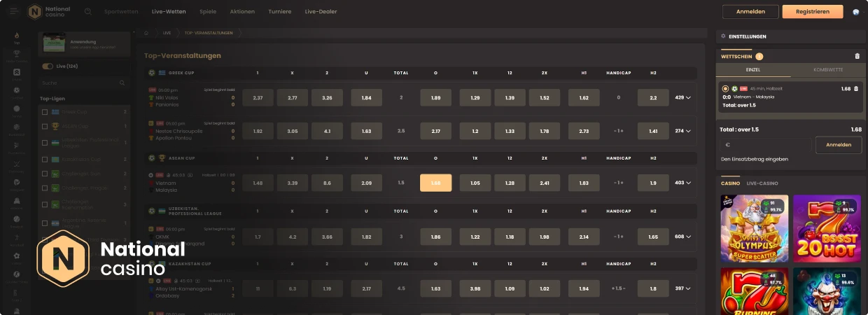Expand 608 markets for OKMK match

point(682,237)
